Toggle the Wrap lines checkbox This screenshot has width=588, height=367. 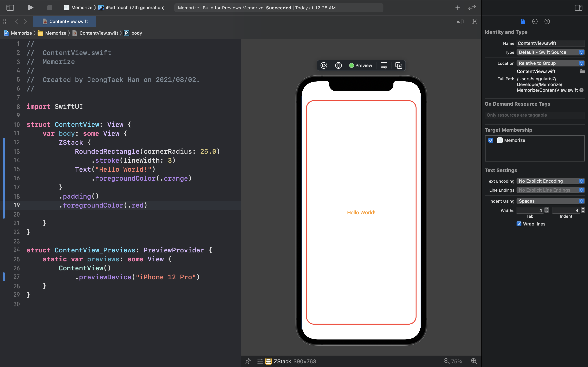coord(519,224)
